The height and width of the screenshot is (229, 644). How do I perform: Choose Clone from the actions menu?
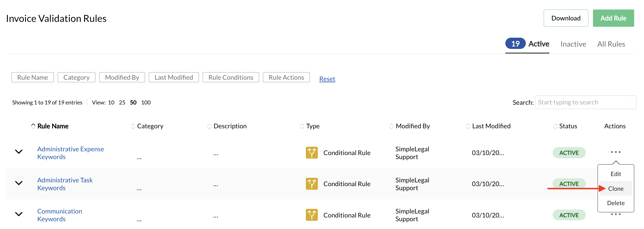coord(616,189)
